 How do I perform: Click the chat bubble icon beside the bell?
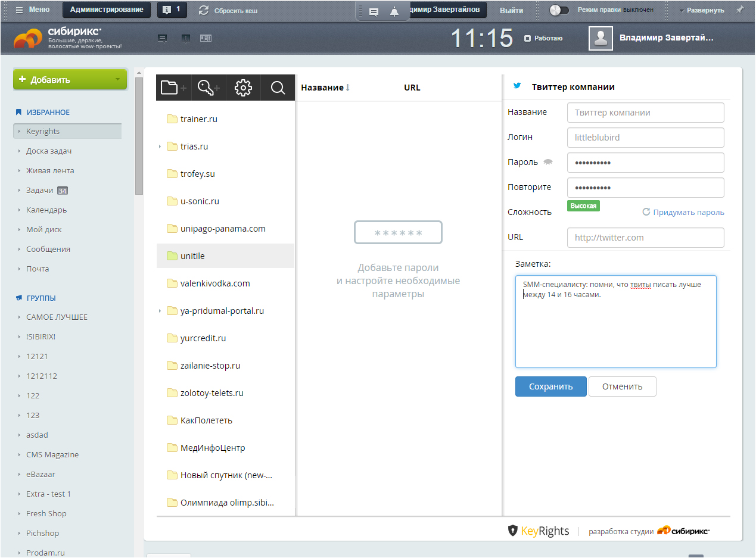pyautogui.click(x=374, y=11)
